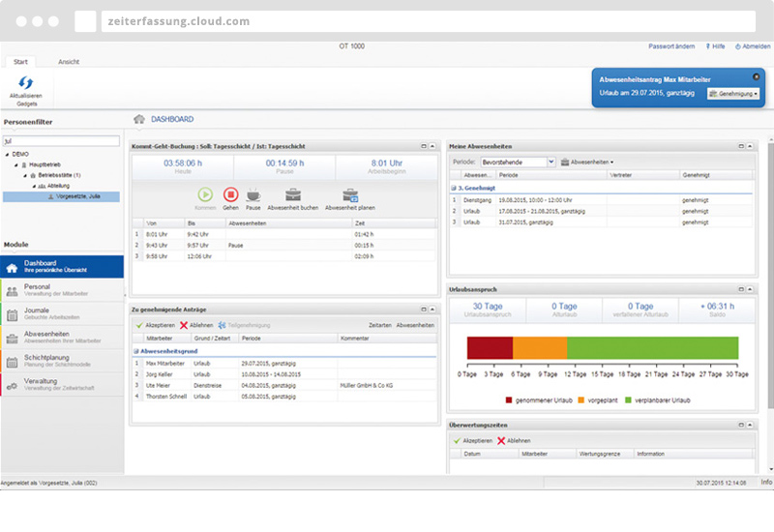Viewport: 774px width, 532px height.
Task: Click the Passwort ändern link
Action: (x=671, y=46)
